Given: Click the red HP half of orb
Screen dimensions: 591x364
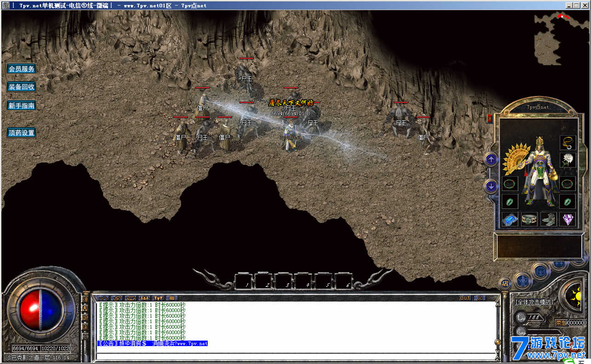Looking at the screenshot, I should pos(30,310).
